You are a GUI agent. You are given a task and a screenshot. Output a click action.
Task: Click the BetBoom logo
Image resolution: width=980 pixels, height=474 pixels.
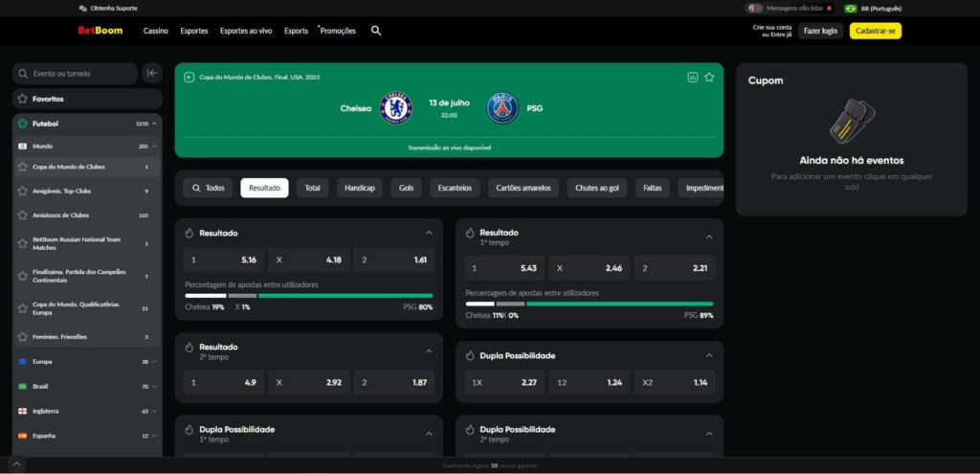100,31
